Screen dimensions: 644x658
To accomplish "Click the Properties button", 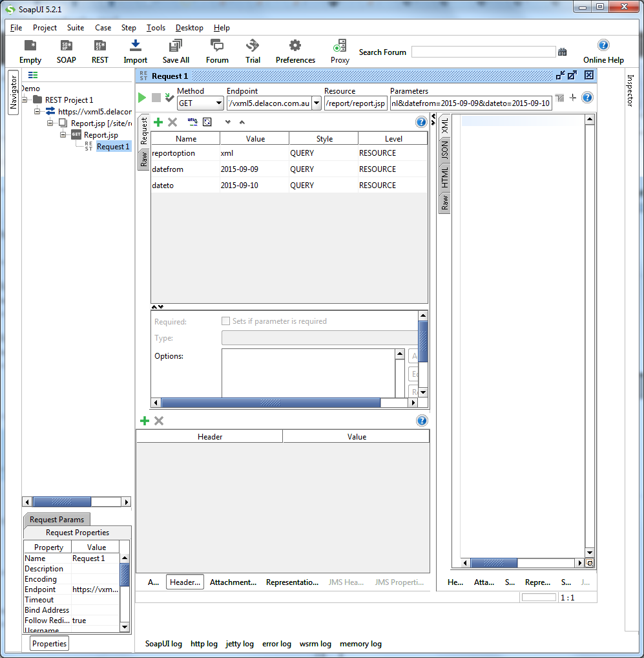I will point(50,644).
